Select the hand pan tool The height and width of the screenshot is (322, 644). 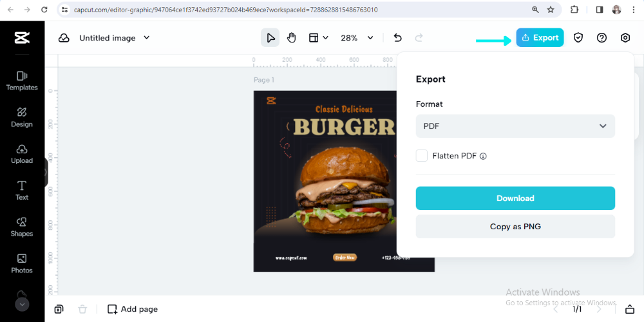click(x=291, y=38)
